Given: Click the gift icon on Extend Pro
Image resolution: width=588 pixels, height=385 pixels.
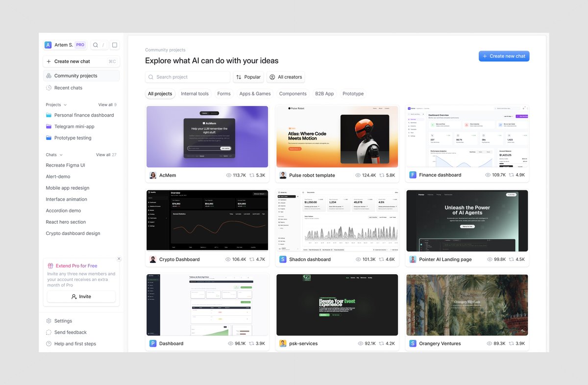Looking at the screenshot, I should point(50,266).
